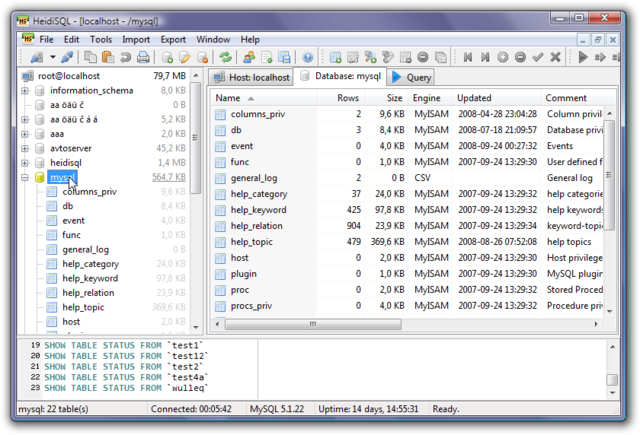
Task: Open the User manager icon
Action: pos(249,57)
